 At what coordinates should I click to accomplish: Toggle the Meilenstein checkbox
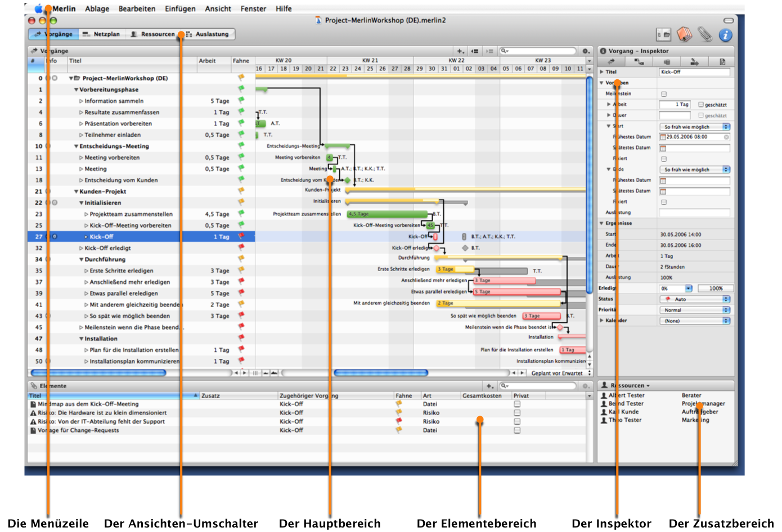[x=664, y=94]
